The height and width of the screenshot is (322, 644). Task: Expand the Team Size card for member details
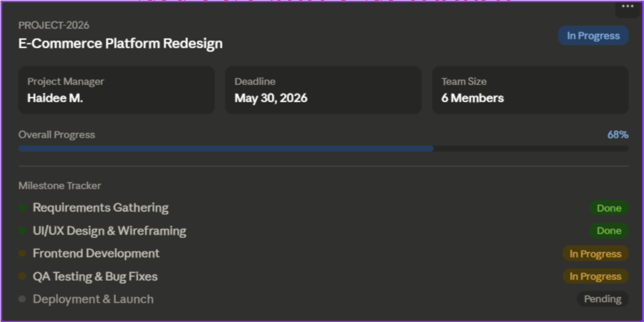click(x=530, y=90)
